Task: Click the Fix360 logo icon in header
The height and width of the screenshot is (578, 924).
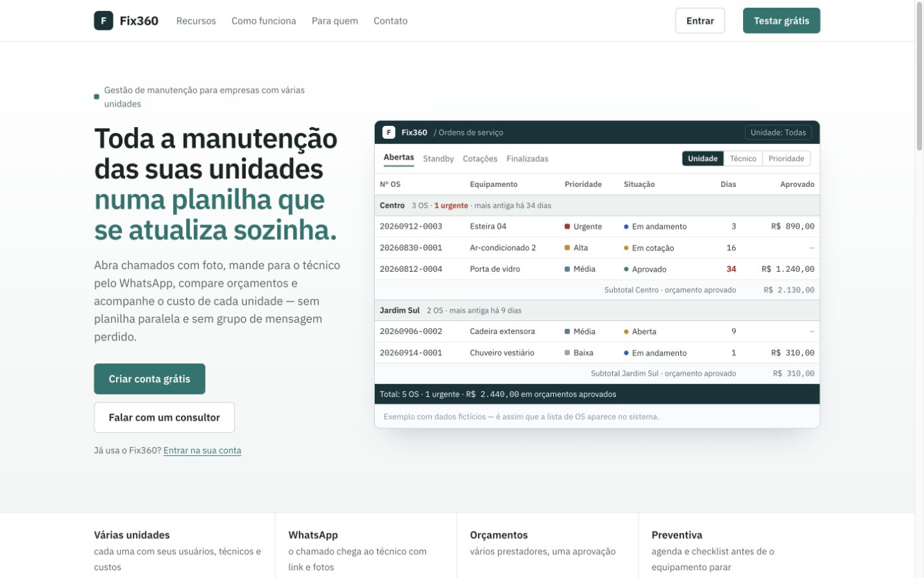Action: [104, 21]
